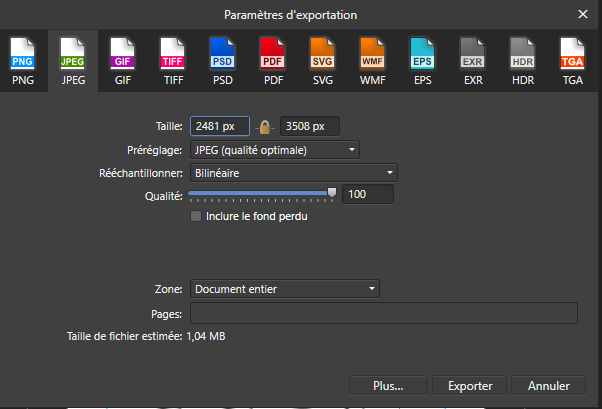602x409 pixels.
Task: Click the Annuler button
Action: tap(549, 386)
